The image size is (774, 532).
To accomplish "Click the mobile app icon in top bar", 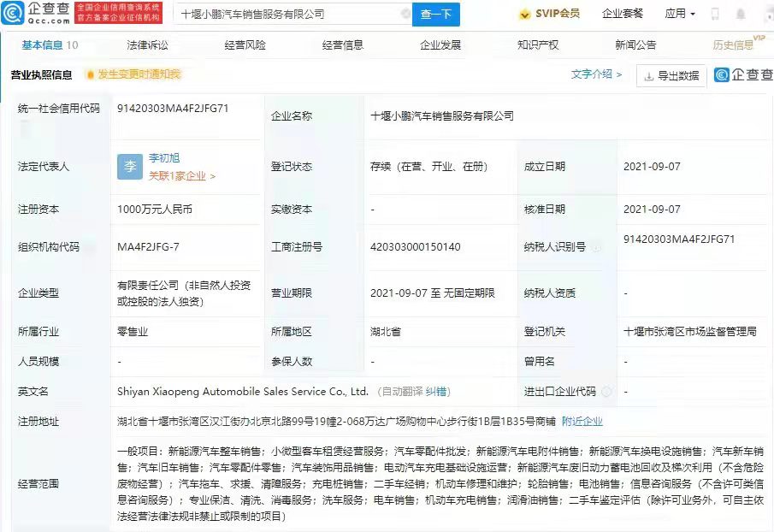I will pos(715,13).
